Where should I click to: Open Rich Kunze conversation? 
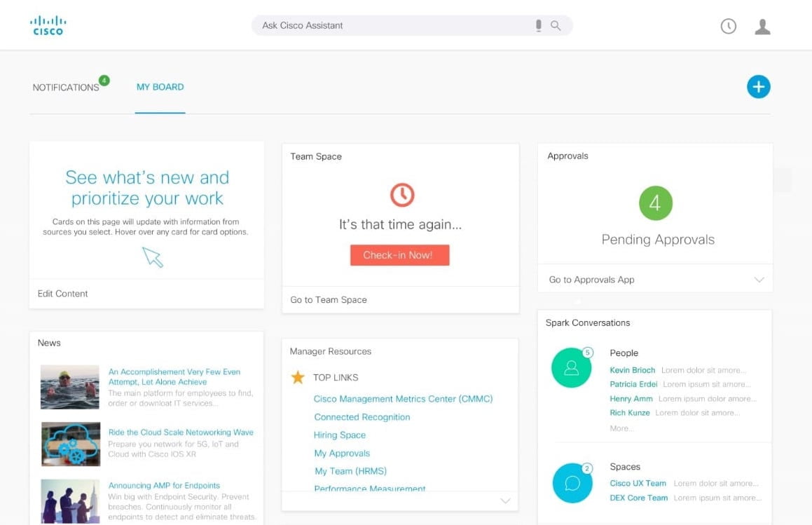pyautogui.click(x=630, y=413)
